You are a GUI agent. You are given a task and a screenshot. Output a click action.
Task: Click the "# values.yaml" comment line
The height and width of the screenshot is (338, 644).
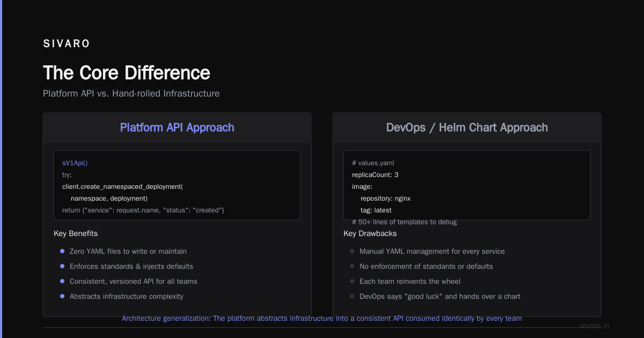[374, 163]
